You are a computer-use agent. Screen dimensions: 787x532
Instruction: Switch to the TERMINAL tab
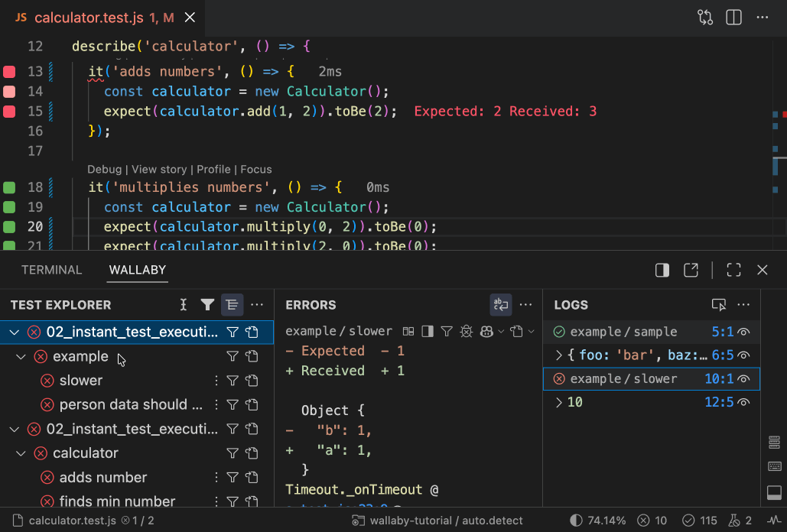pyautogui.click(x=51, y=270)
